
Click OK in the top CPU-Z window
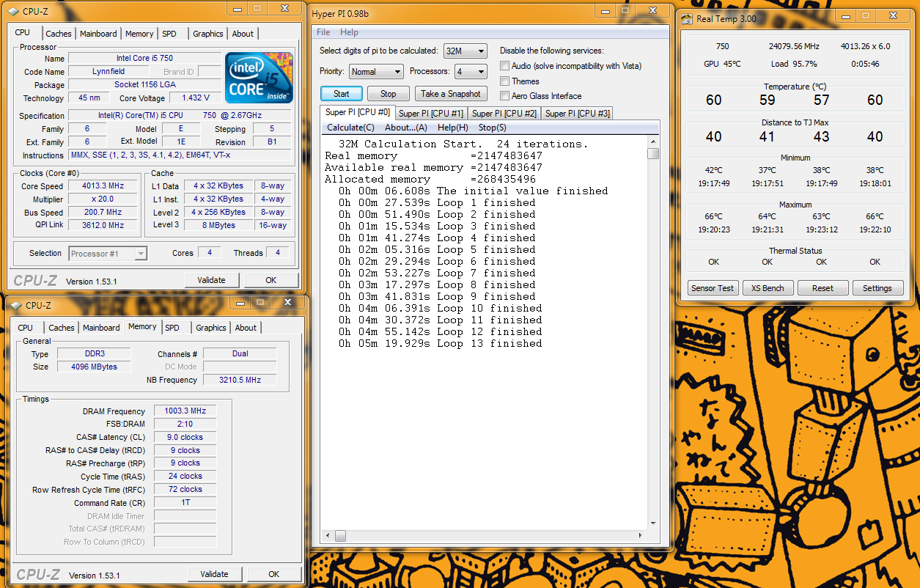271,280
